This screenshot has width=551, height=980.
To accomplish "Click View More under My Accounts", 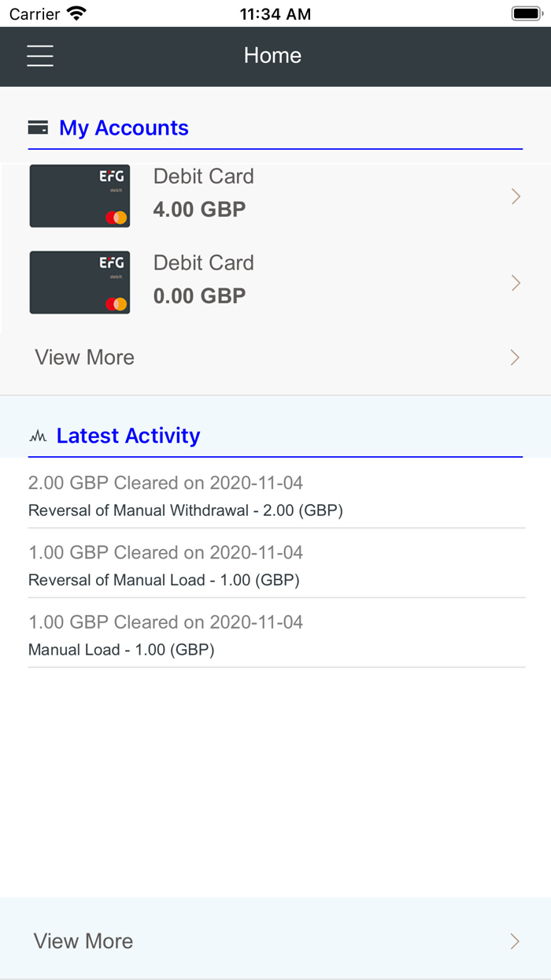I will click(83, 357).
